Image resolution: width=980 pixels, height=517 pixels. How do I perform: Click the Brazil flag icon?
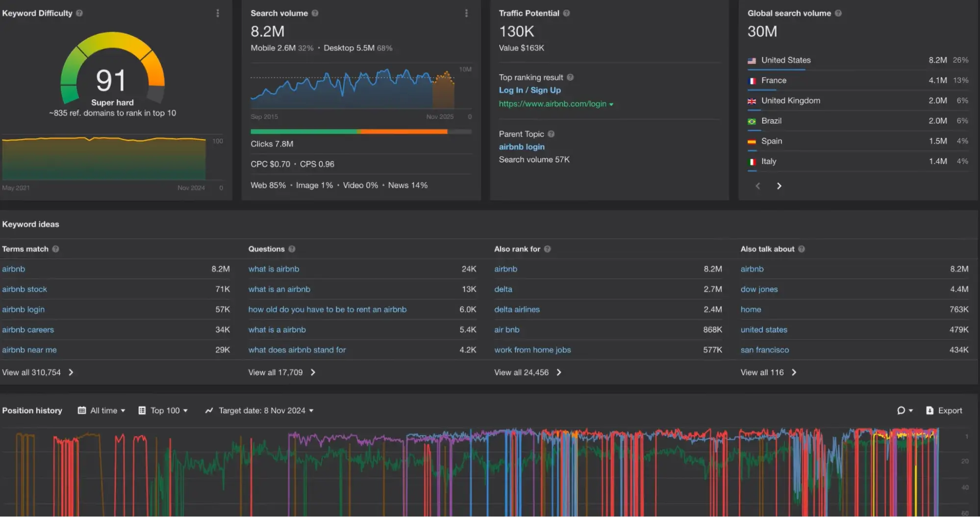click(x=752, y=121)
